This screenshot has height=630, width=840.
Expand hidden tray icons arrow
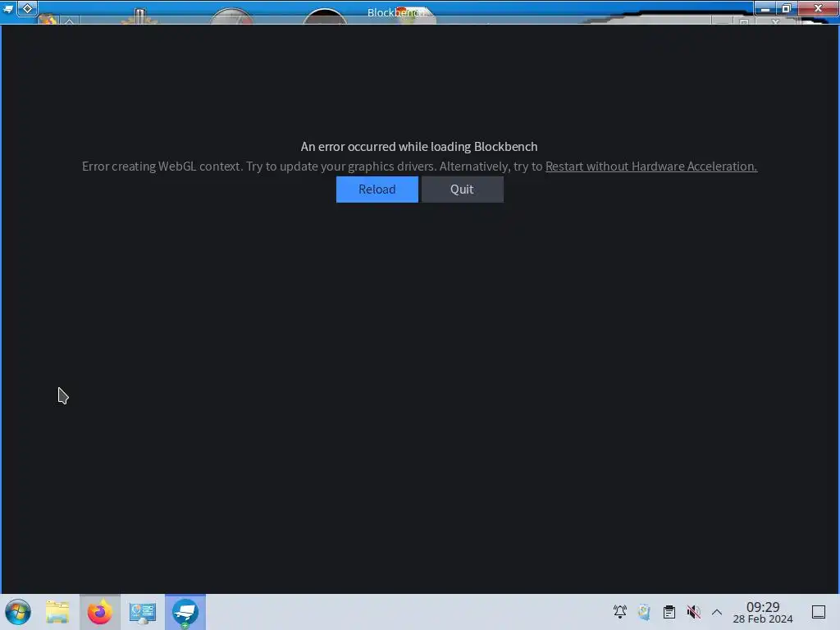[x=717, y=612]
